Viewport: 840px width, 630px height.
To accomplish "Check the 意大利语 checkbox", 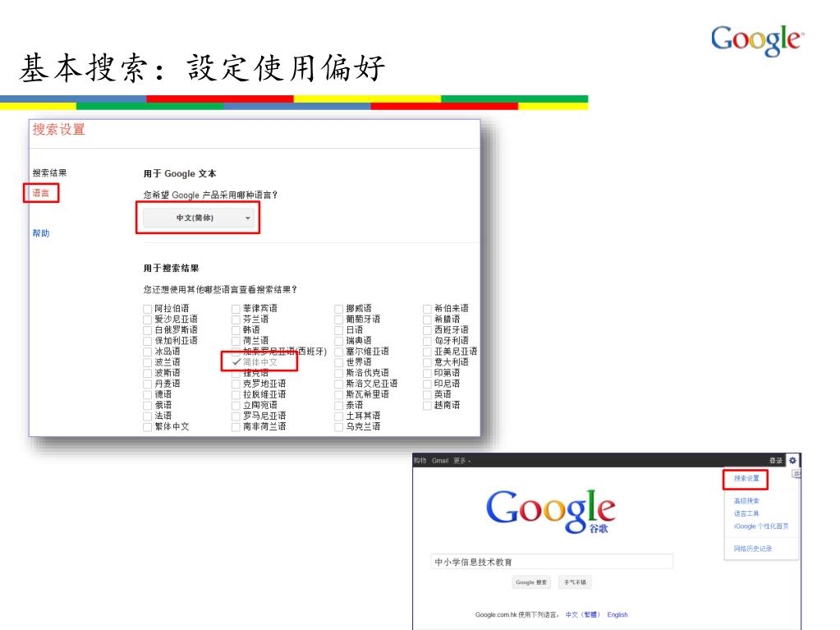I will pos(427,362).
